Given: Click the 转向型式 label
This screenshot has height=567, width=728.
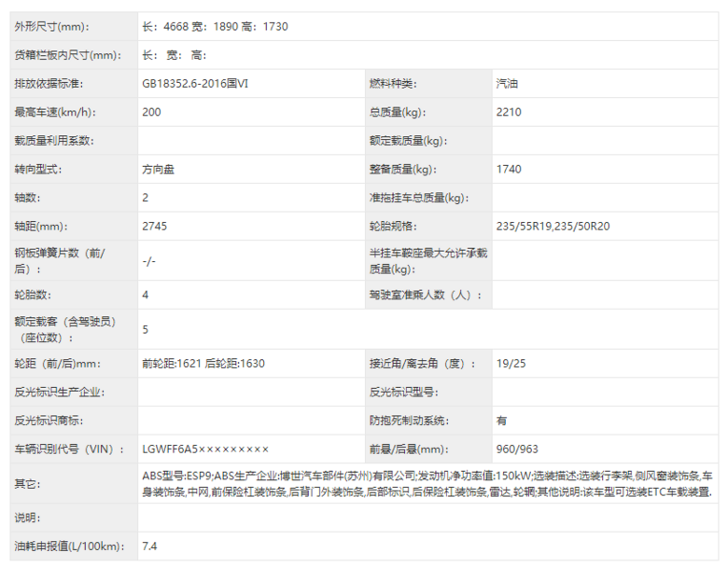Looking at the screenshot, I should pyautogui.click(x=38, y=170).
